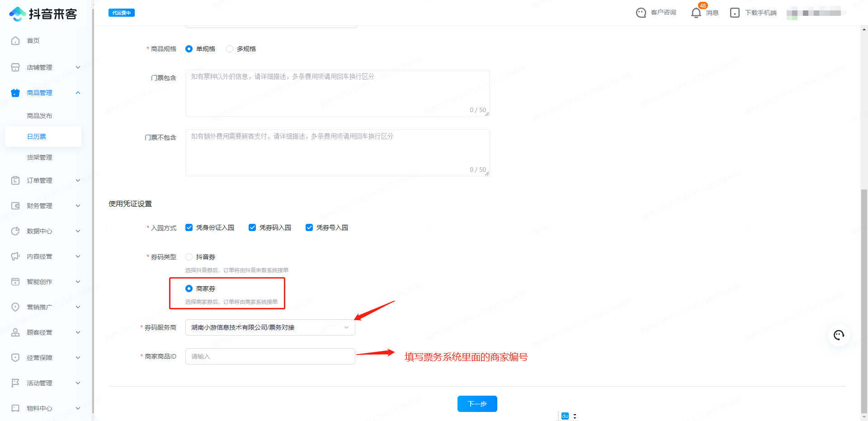Screen dimensions: 868x421
Task: Select the 抖音券 radio button
Action: tap(189, 257)
